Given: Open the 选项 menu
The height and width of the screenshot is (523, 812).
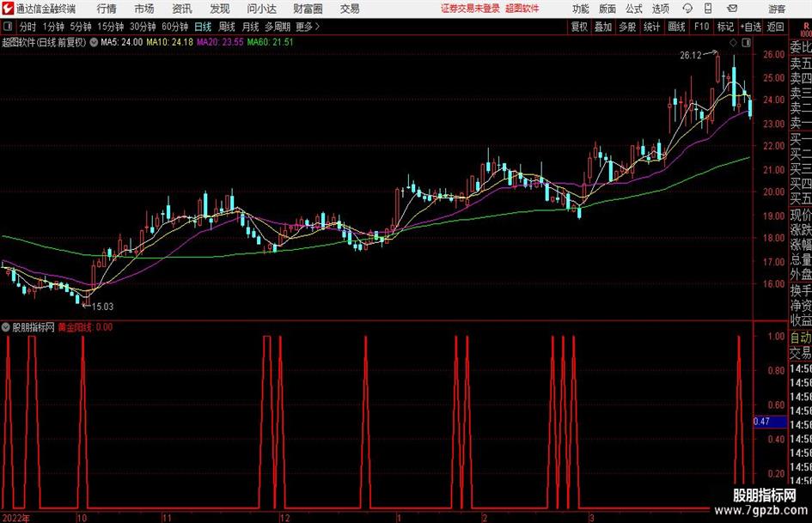Looking at the screenshot, I should tap(660, 9).
